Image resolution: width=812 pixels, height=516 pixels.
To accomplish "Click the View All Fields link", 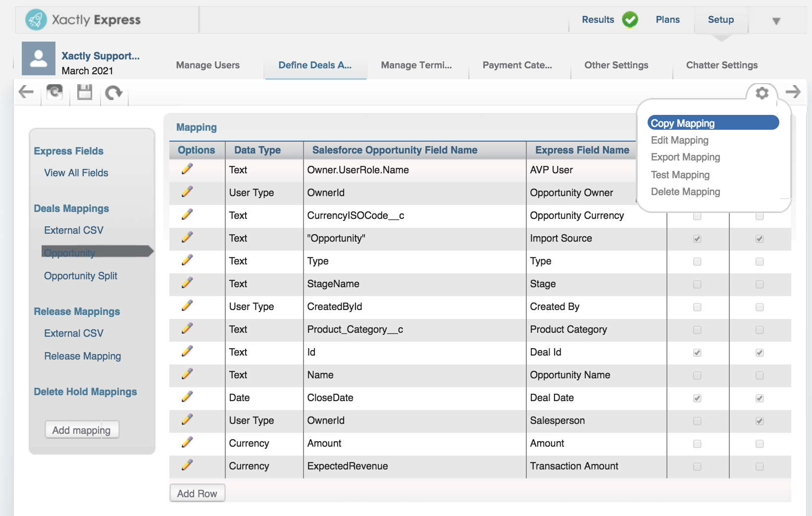I will [x=76, y=173].
